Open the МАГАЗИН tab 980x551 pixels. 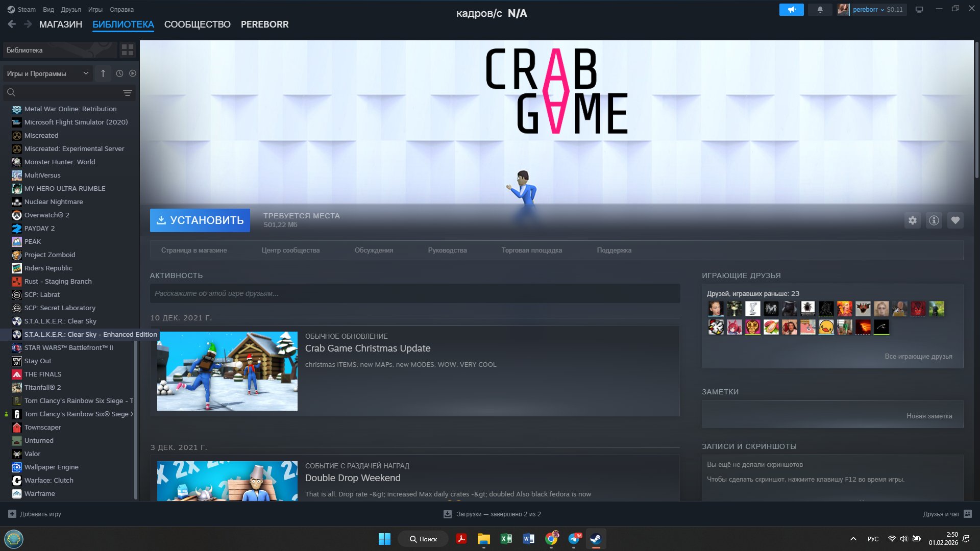point(60,24)
